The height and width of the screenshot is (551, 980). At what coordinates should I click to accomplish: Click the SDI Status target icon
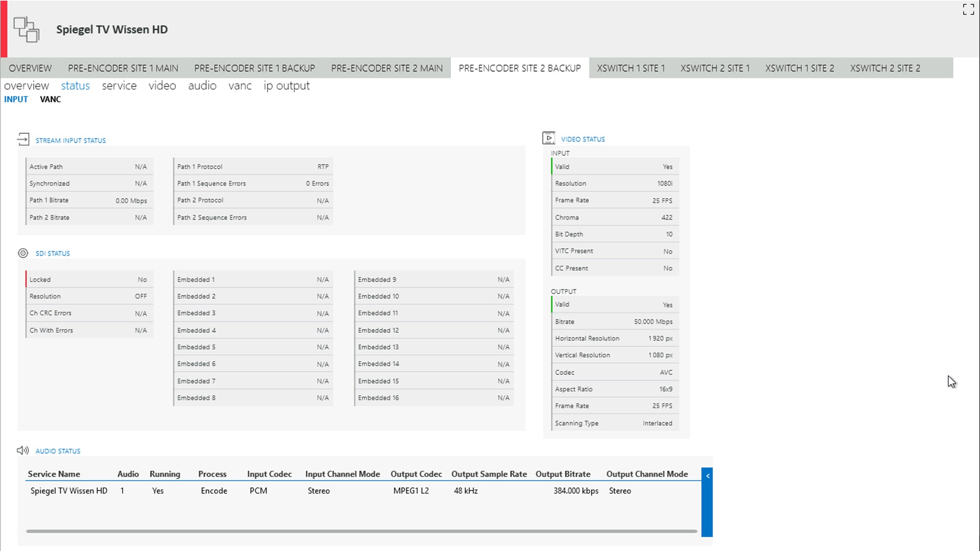pyautogui.click(x=23, y=253)
